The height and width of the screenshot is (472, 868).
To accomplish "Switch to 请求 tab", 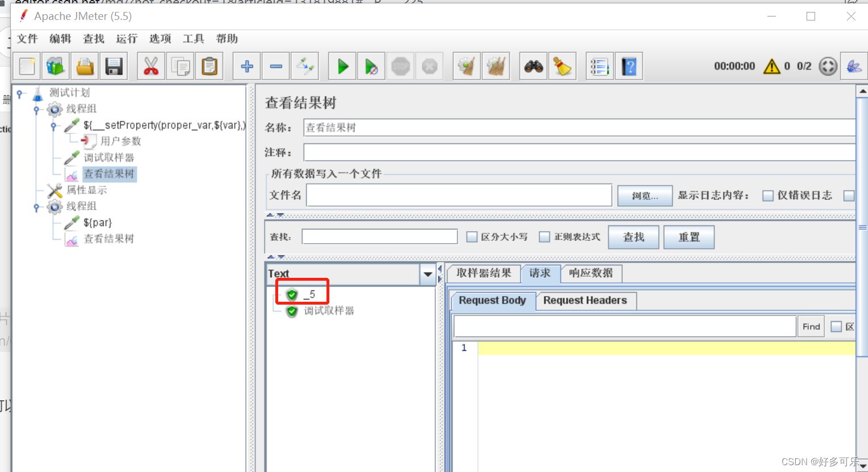I will tap(540, 273).
